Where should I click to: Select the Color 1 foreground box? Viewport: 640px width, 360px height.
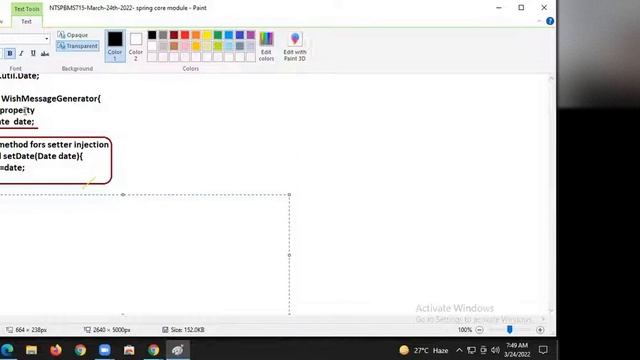[x=115, y=46]
